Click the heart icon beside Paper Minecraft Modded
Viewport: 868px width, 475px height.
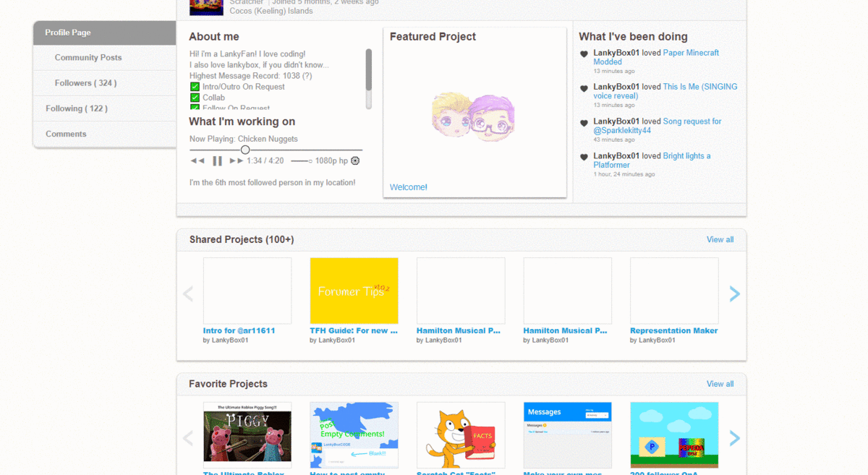(584, 54)
